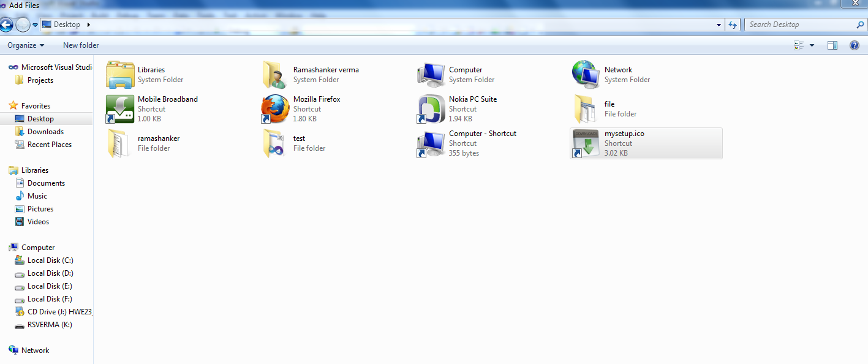The height and width of the screenshot is (364, 868).
Task: Select Desktop under Favorites
Action: click(40, 118)
